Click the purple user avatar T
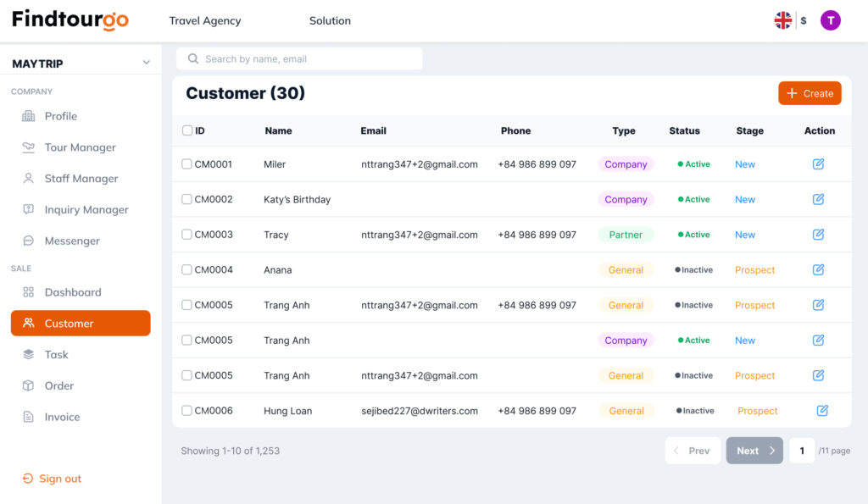 830,20
